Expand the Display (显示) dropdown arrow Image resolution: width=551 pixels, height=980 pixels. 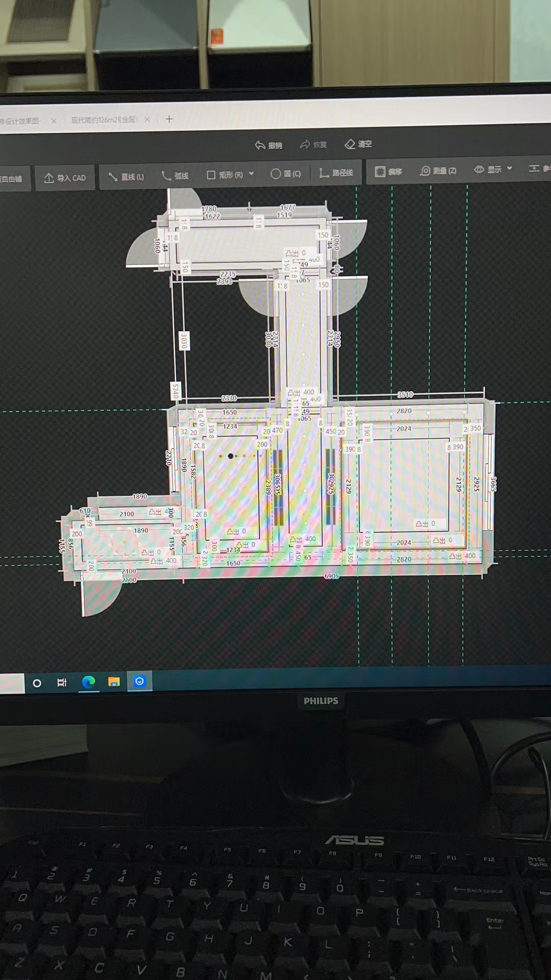point(510,168)
